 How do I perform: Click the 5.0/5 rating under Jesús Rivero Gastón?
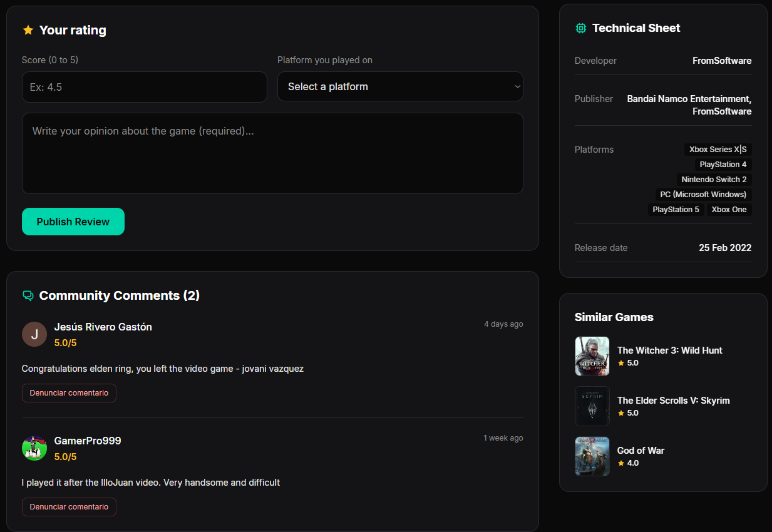pos(66,343)
